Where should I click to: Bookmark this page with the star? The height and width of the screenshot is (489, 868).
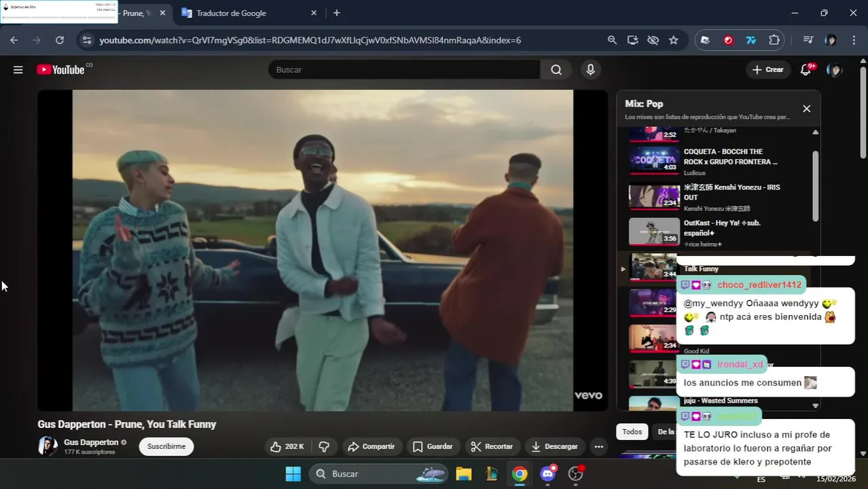[673, 40]
